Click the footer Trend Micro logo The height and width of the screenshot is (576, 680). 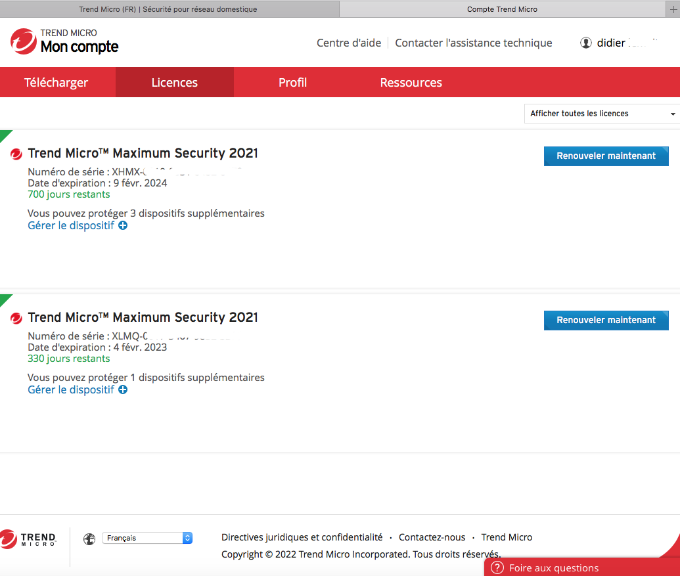[x=28, y=539]
